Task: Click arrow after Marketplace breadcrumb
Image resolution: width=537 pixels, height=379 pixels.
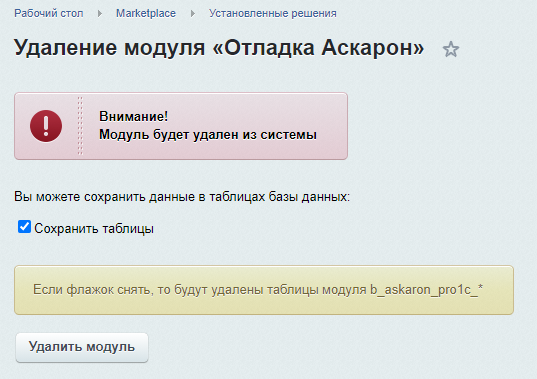Action: tap(193, 14)
